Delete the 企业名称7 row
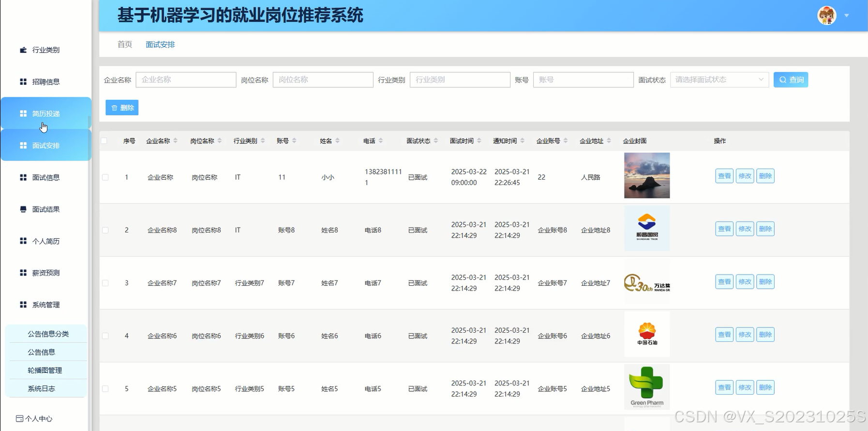The height and width of the screenshot is (431, 868). point(765,281)
